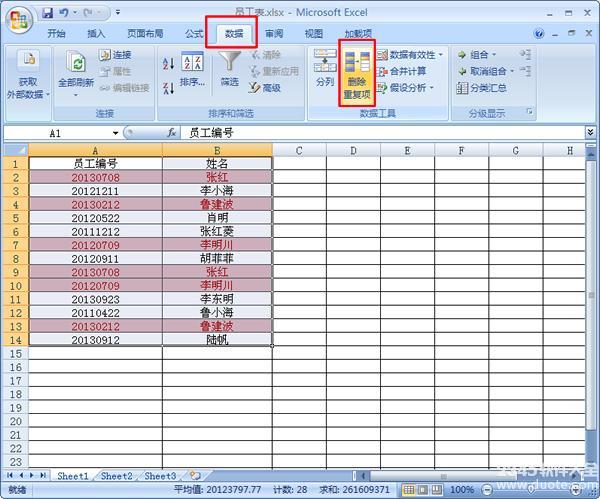Click the formula bar showing 员工编号

coord(380,132)
